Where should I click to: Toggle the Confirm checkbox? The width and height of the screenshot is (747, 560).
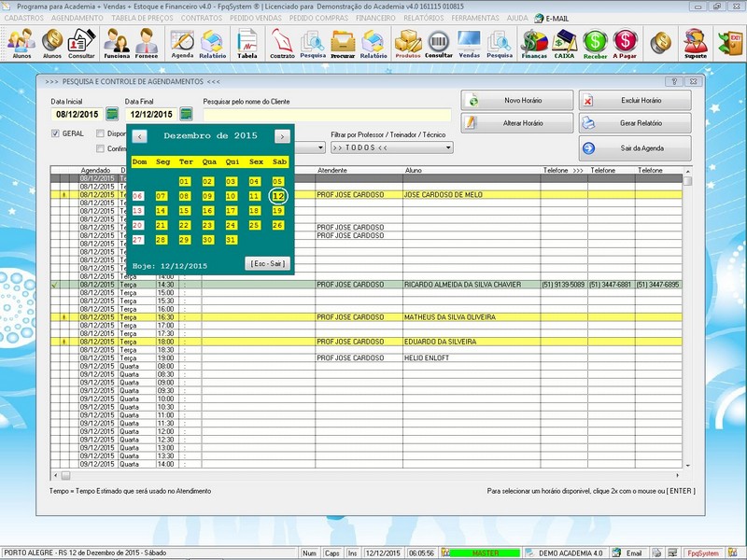(100, 148)
